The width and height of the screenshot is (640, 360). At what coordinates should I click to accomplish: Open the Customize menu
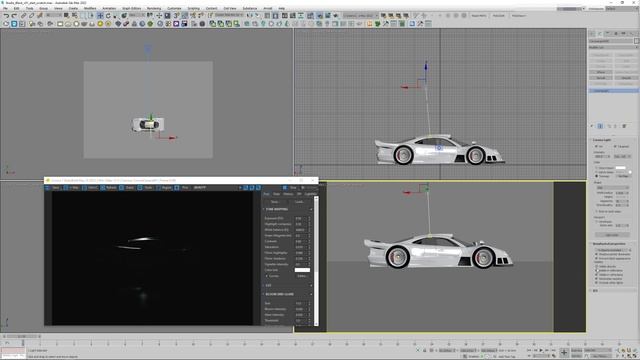tap(174, 8)
